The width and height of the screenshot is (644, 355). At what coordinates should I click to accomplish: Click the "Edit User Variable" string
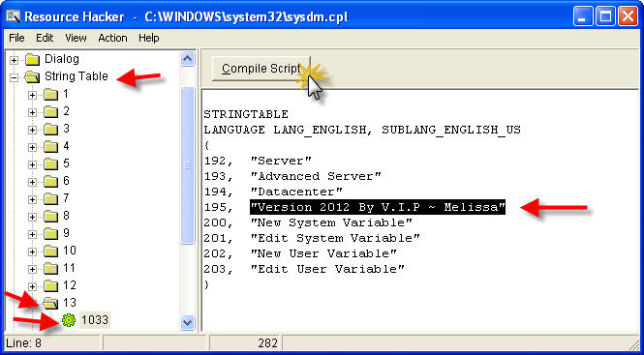pyautogui.click(x=327, y=270)
